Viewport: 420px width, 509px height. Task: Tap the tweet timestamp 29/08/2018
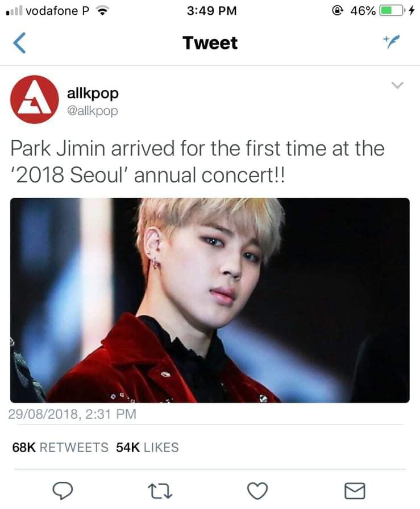pos(72,414)
